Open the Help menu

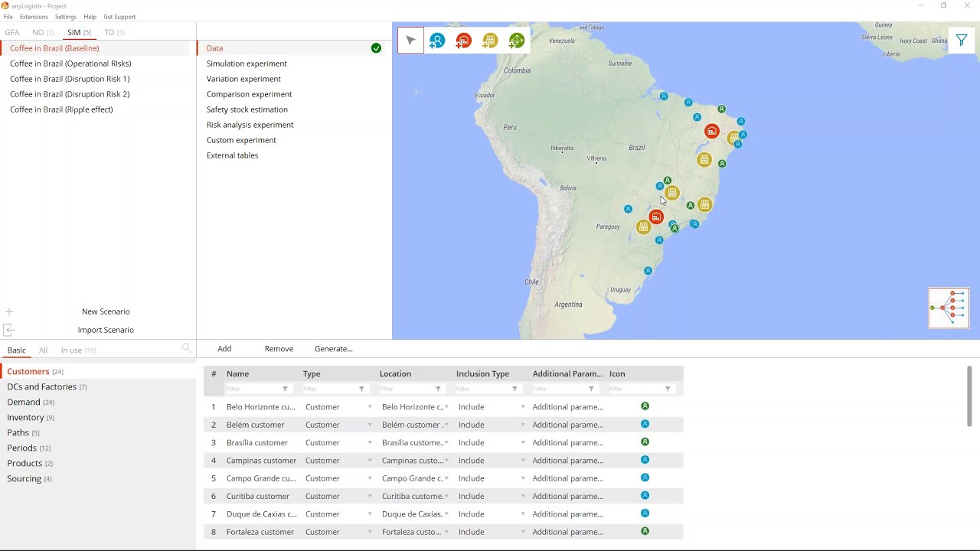click(x=90, y=17)
